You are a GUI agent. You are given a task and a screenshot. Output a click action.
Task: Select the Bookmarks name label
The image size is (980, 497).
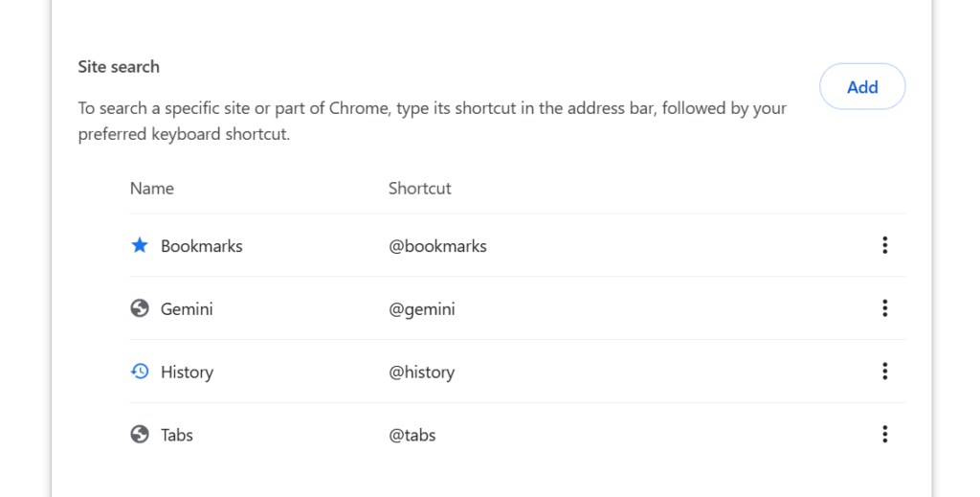201,246
